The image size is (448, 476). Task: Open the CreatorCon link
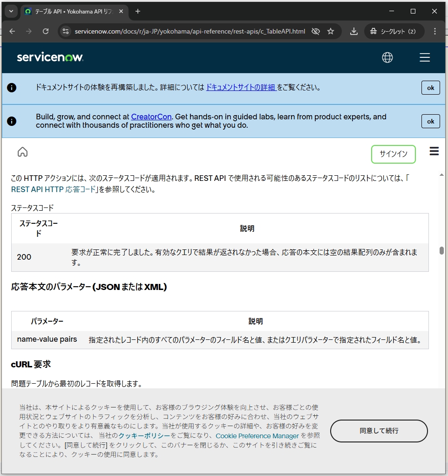coord(151,117)
